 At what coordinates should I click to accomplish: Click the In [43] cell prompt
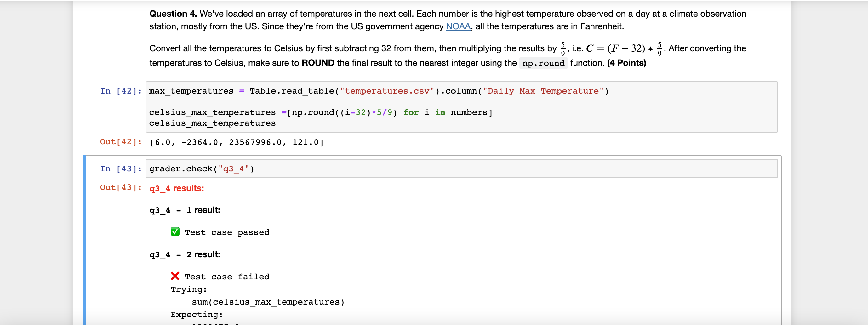pos(121,168)
